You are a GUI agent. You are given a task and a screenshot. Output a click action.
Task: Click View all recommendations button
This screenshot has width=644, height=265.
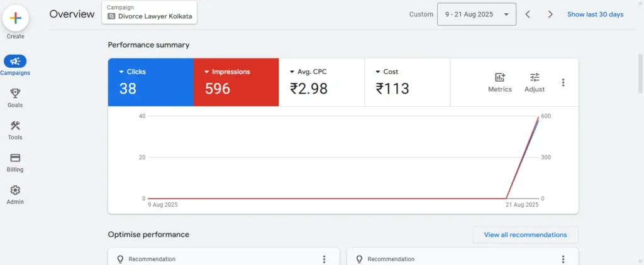click(525, 235)
